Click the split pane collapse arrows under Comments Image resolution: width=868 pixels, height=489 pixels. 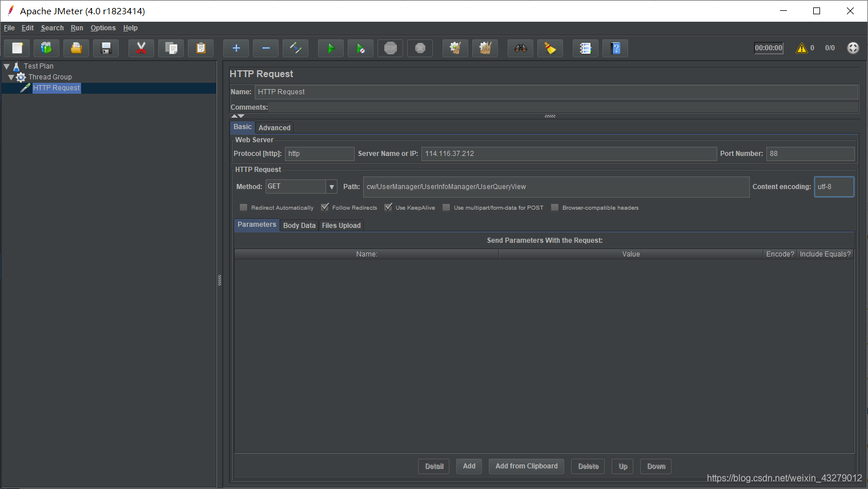pyautogui.click(x=238, y=116)
